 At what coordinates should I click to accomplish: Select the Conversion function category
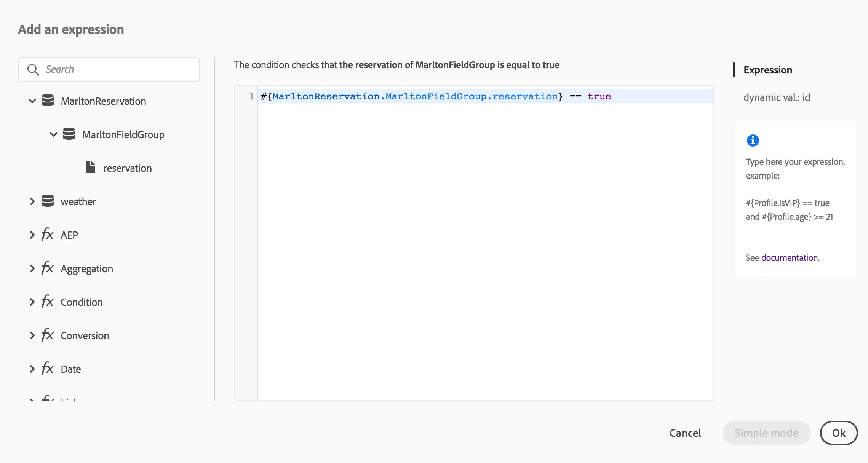tap(85, 335)
